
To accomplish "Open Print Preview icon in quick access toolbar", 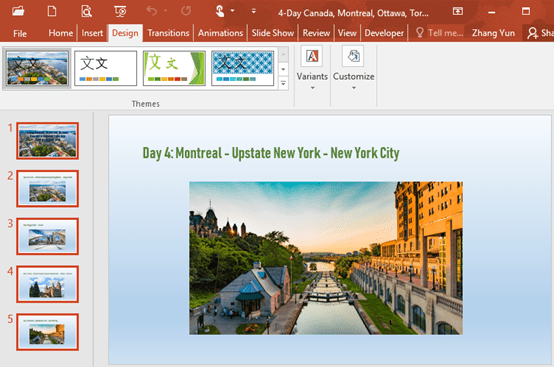I will pos(86,11).
